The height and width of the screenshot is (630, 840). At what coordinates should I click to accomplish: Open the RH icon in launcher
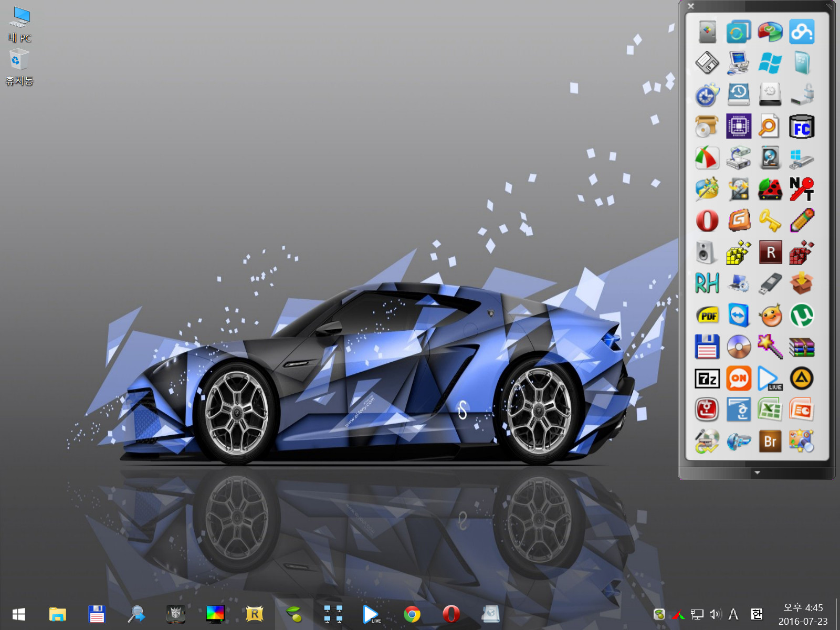click(x=707, y=284)
